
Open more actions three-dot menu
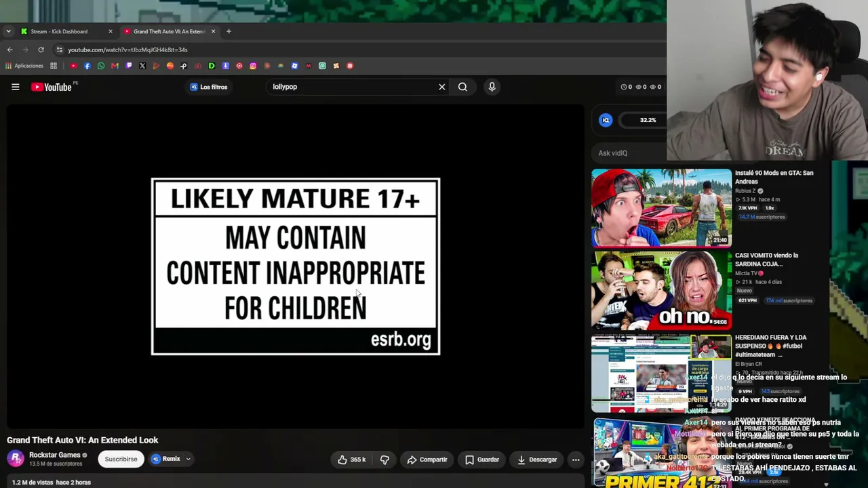click(x=576, y=460)
